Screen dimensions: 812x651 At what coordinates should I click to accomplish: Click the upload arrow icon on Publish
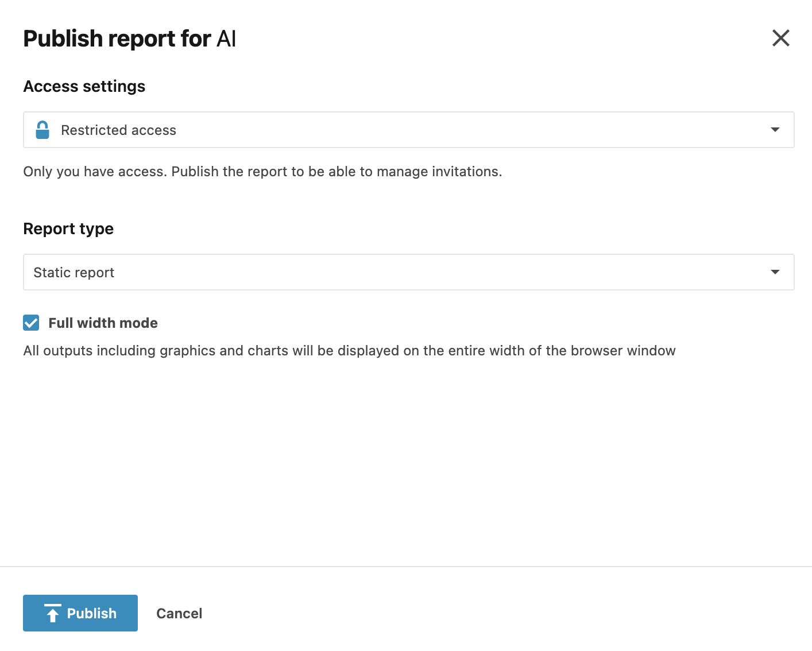point(53,613)
